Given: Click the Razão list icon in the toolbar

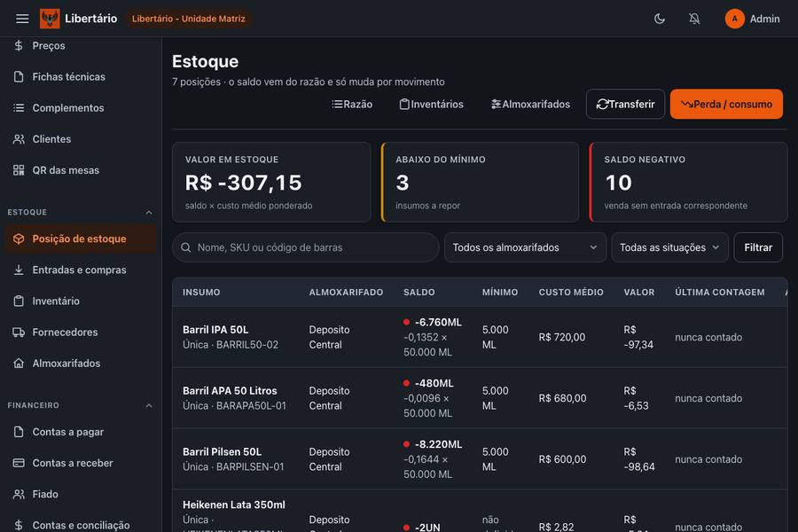Looking at the screenshot, I should [x=337, y=104].
